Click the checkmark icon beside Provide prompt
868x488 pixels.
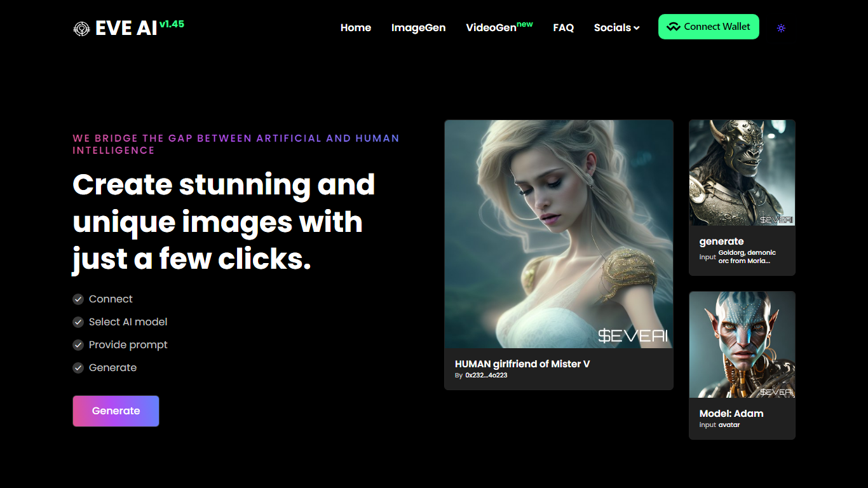(x=78, y=345)
